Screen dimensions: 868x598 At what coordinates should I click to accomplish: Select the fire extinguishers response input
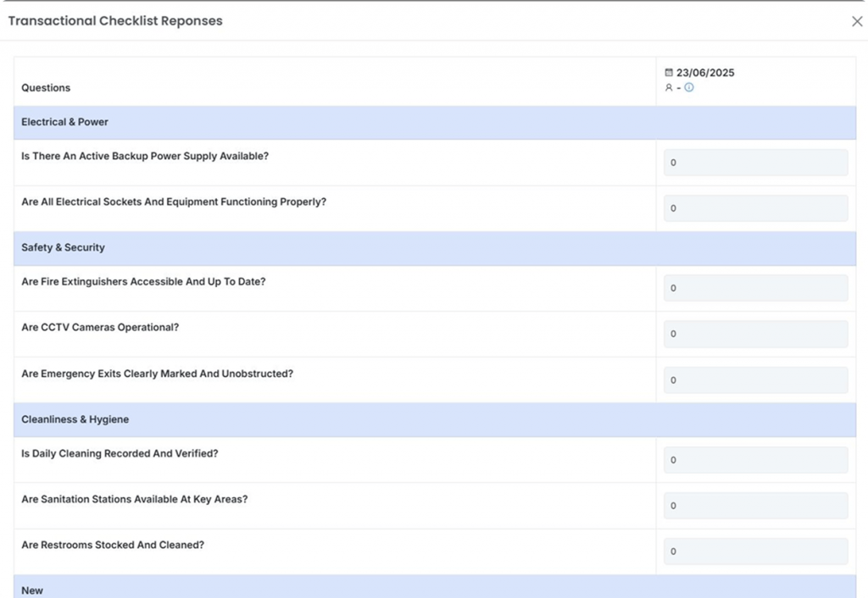(755, 288)
